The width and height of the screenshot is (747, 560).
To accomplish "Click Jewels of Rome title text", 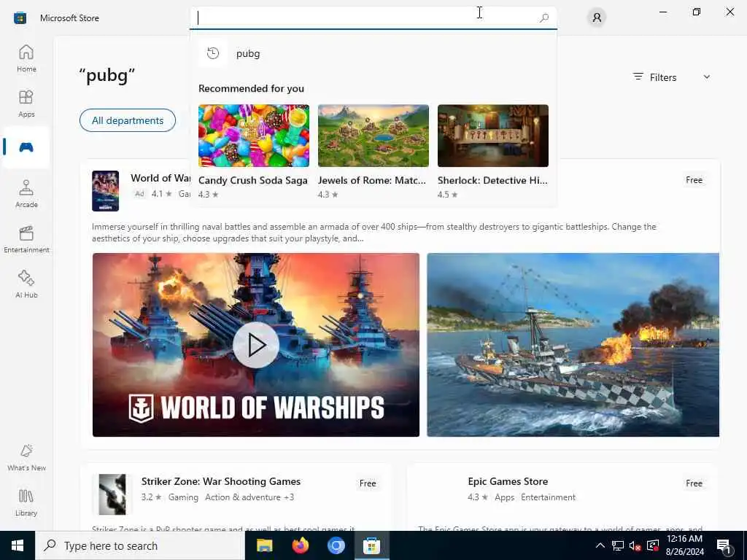I will click(x=372, y=181).
